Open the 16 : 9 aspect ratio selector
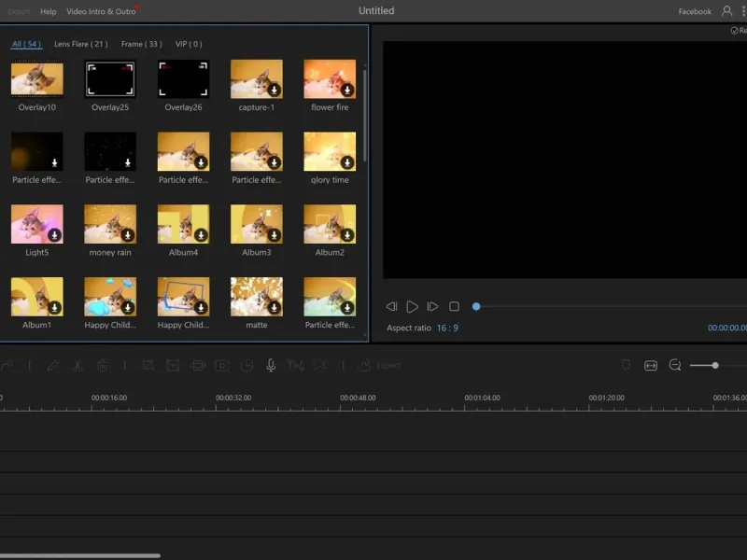The height and width of the screenshot is (560, 747). (x=447, y=329)
